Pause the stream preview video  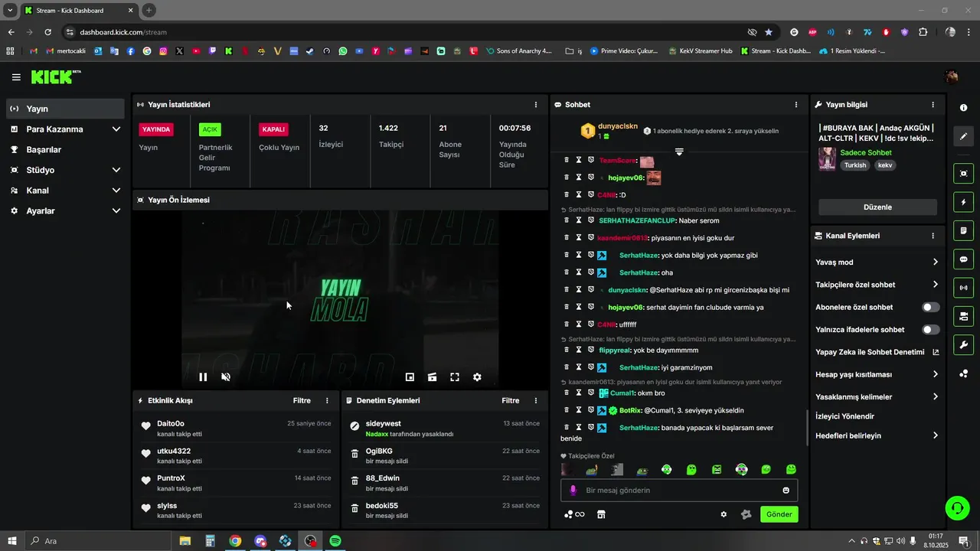point(203,377)
